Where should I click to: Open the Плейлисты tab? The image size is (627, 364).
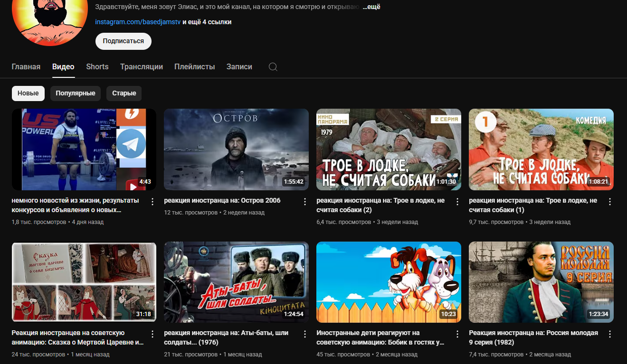tap(195, 67)
